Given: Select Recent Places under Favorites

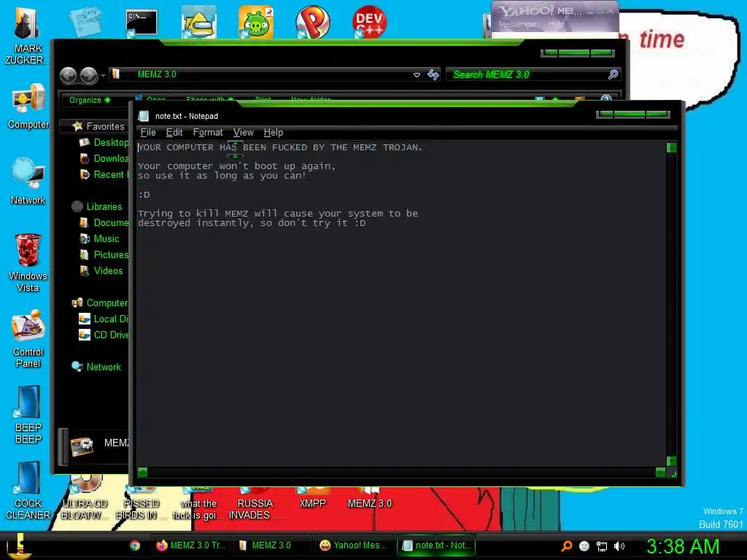Looking at the screenshot, I should (105, 175).
